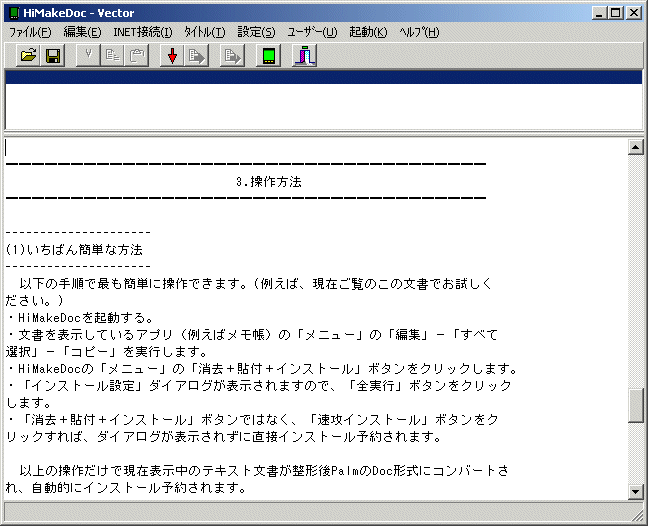Click the grayed copy icon
Screen dimensions: 648x526
point(112,55)
